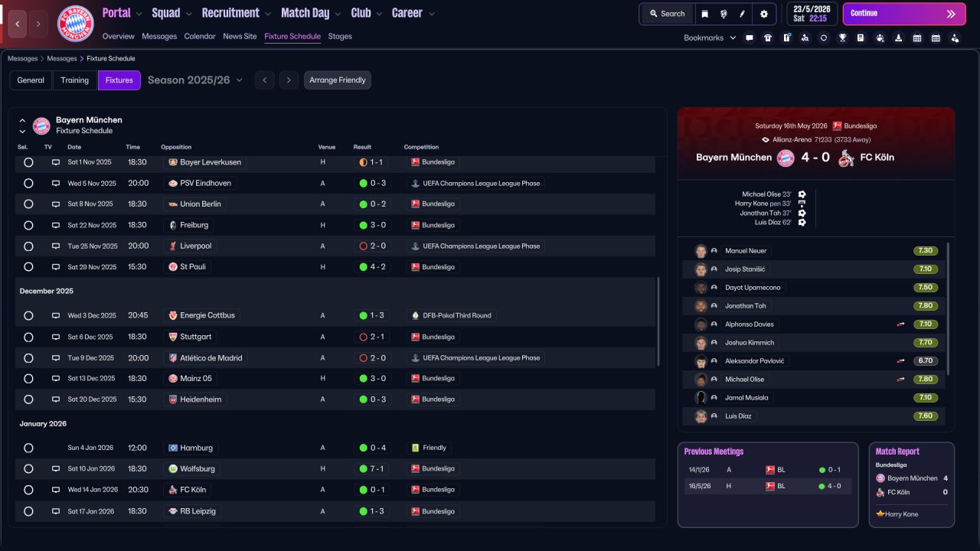980x551 pixels.
Task: Open the Season 2025/26 selector dropdown
Action: tap(195, 80)
